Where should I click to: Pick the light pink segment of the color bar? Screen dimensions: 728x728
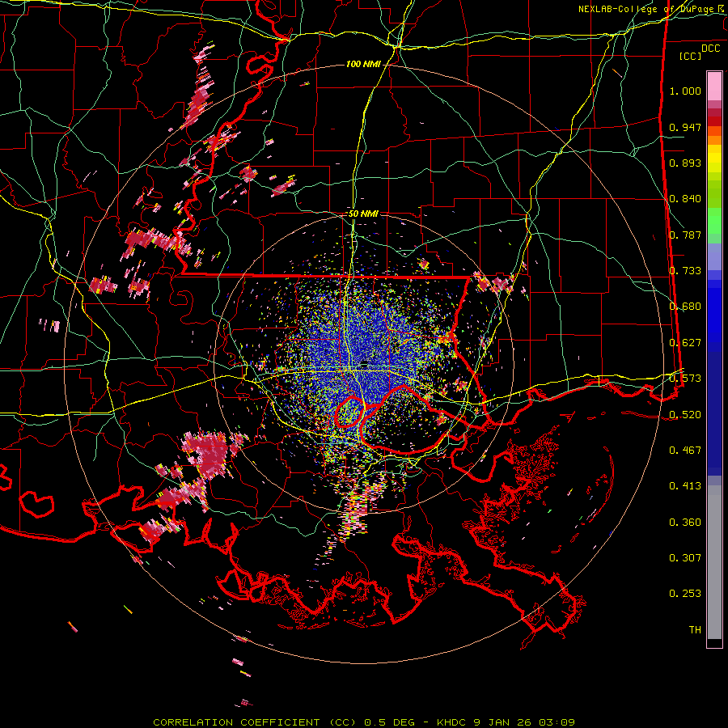[714, 87]
